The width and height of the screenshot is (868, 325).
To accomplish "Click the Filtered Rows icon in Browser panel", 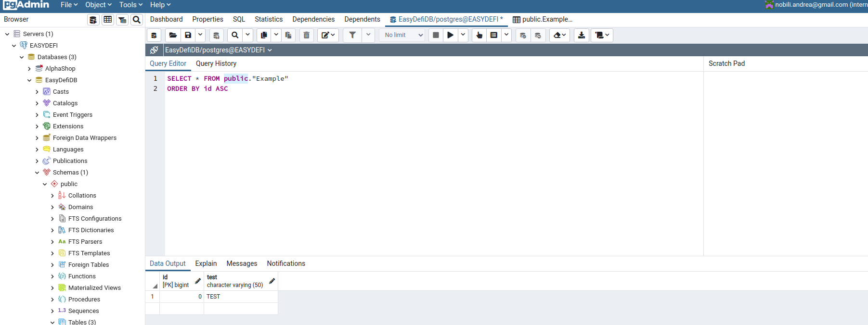I will point(122,20).
